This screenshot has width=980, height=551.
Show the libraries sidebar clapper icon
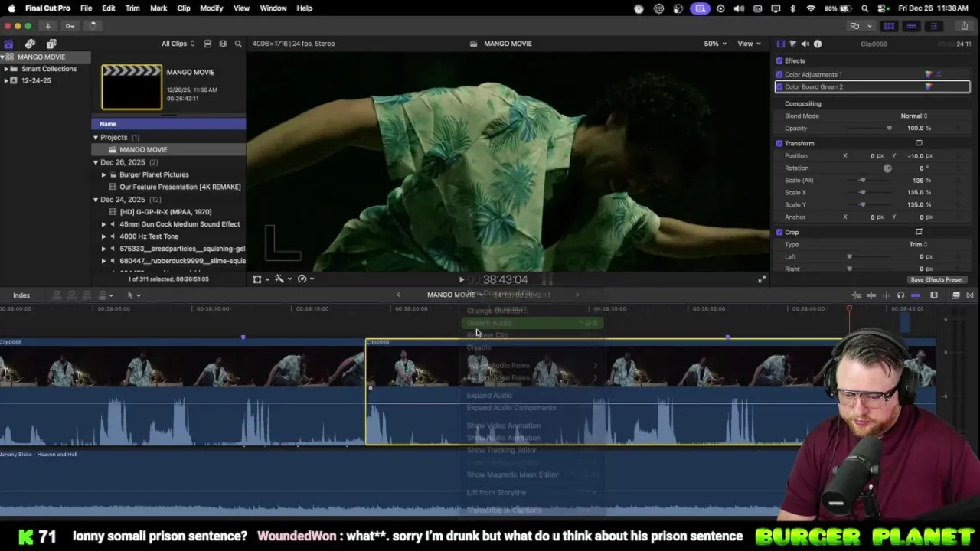click(x=8, y=44)
